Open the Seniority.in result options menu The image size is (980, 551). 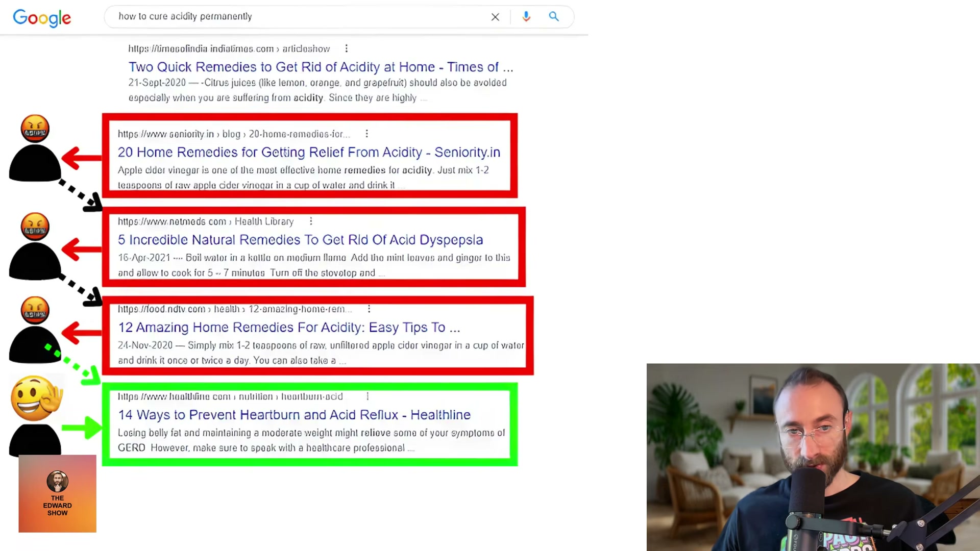pyautogui.click(x=367, y=134)
